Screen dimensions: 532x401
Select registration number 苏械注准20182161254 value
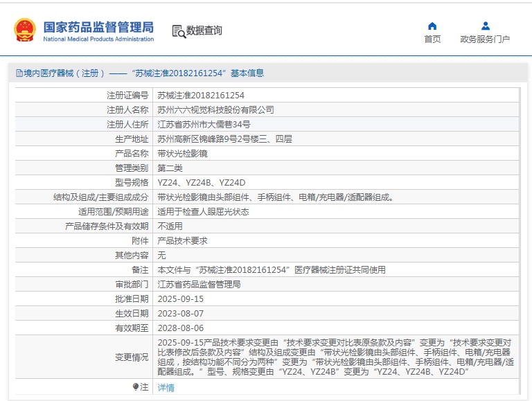point(201,96)
